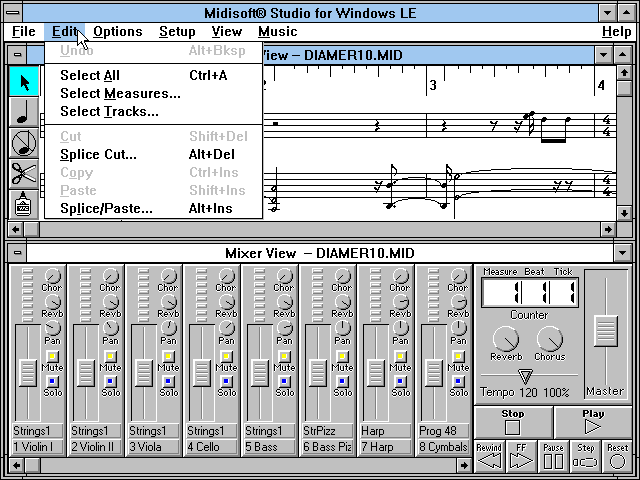Choose Splice/Paste... menu entry
This screenshot has width=640, height=480.
point(153,209)
